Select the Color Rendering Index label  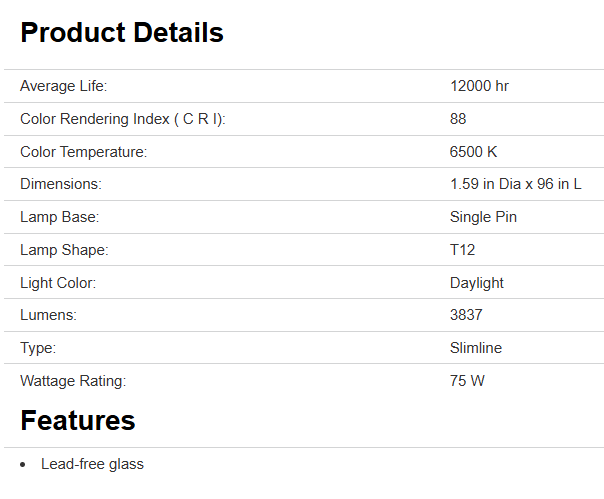tap(123, 119)
